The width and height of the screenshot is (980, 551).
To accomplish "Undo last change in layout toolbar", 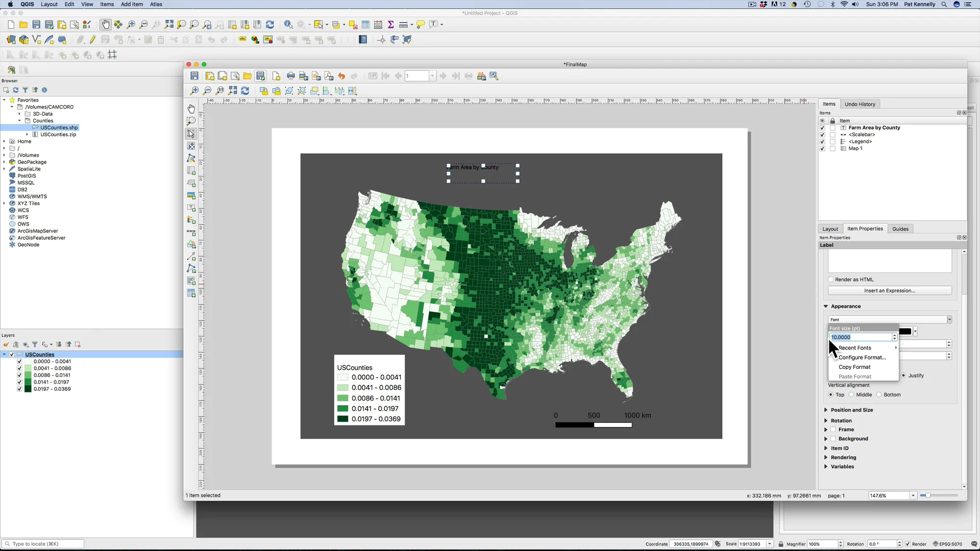I will coord(341,76).
